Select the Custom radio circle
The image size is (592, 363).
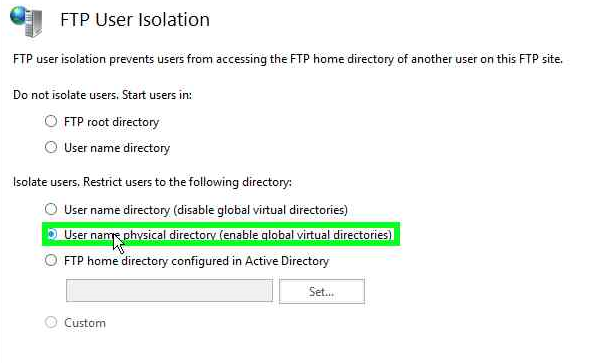point(51,322)
